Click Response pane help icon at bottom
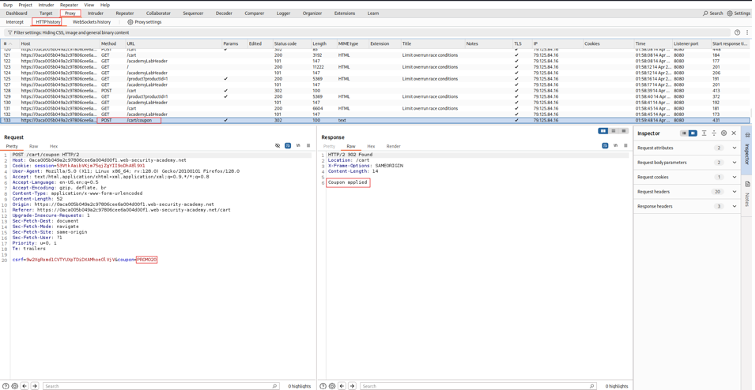Image resolution: width=755 pixels, height=390 pixels. coord(324,386)
